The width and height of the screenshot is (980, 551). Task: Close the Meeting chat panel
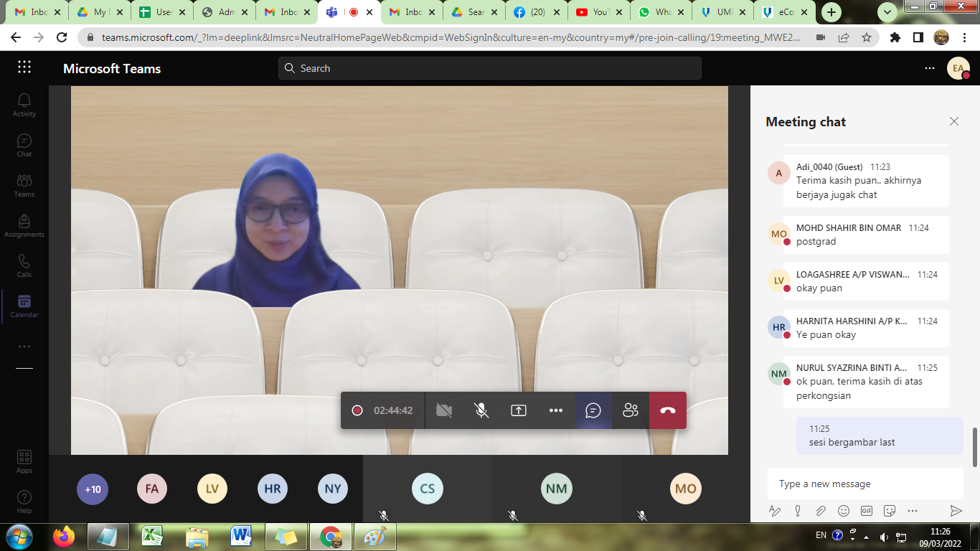954,121
